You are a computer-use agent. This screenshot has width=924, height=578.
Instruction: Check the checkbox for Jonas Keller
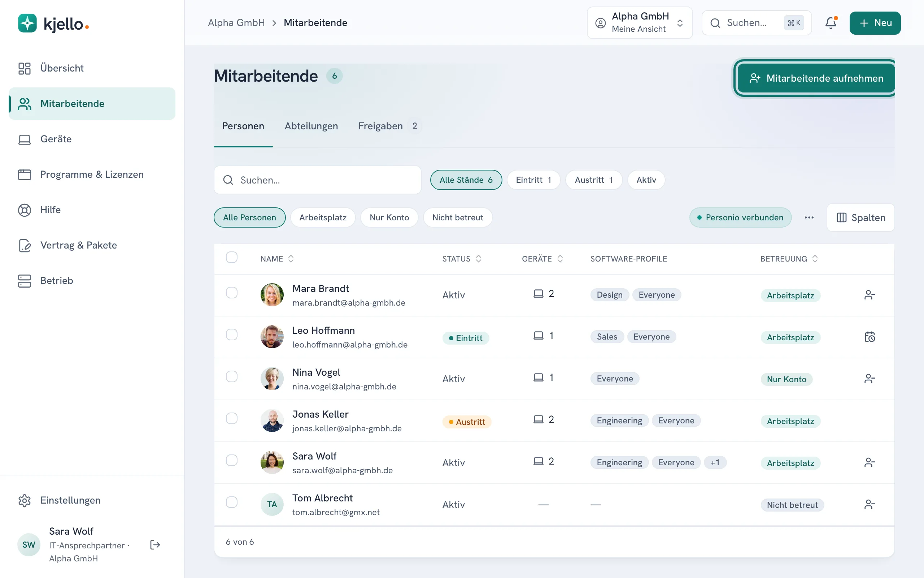(231, 418)
